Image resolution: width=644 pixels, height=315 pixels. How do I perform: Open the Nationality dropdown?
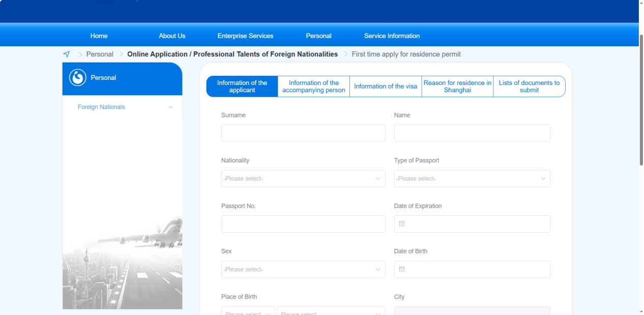click(303, 179)
